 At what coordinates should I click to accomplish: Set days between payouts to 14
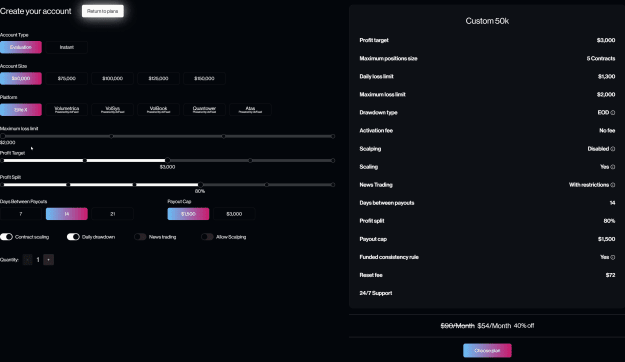point(67,214)
